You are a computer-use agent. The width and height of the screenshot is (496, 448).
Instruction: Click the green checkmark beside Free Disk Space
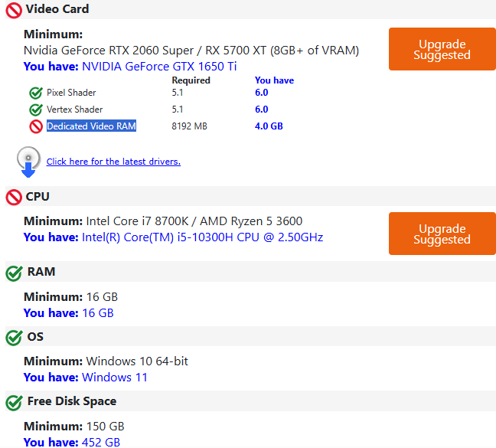(14, 403)
